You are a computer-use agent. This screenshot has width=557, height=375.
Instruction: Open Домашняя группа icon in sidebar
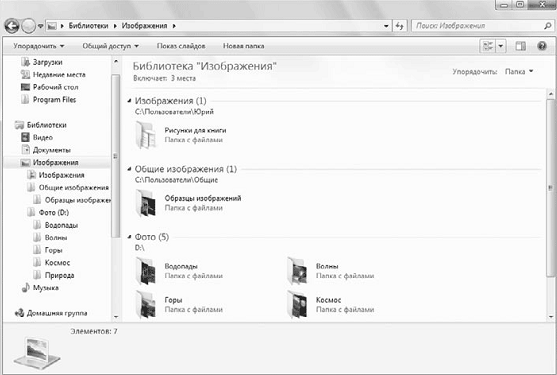click(x=20, y=313)
